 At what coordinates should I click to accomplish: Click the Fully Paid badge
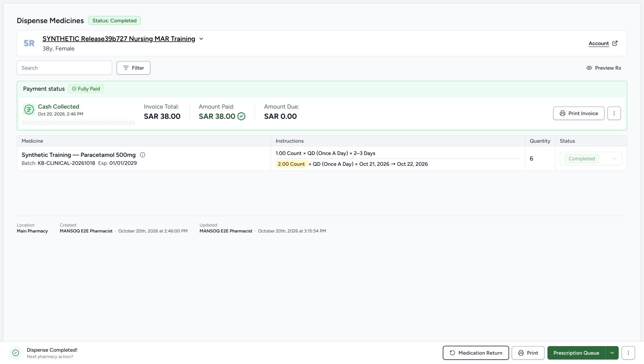pyautogui.click(x=86, y=89)
